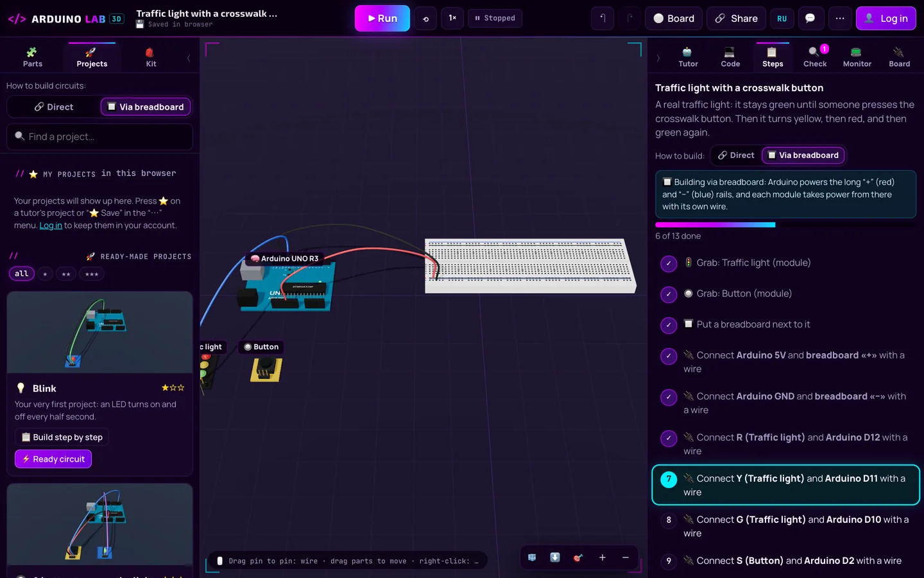Filter projects by two-star difficulty
This screenshot has height=578, width=924.
coord(66,274)
